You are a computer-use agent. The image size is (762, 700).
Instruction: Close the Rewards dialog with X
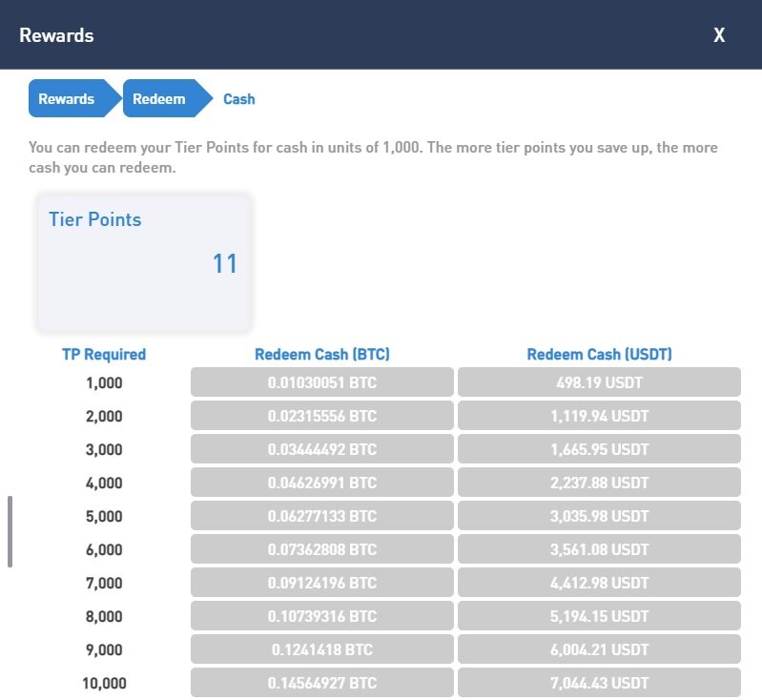(719, 35)
